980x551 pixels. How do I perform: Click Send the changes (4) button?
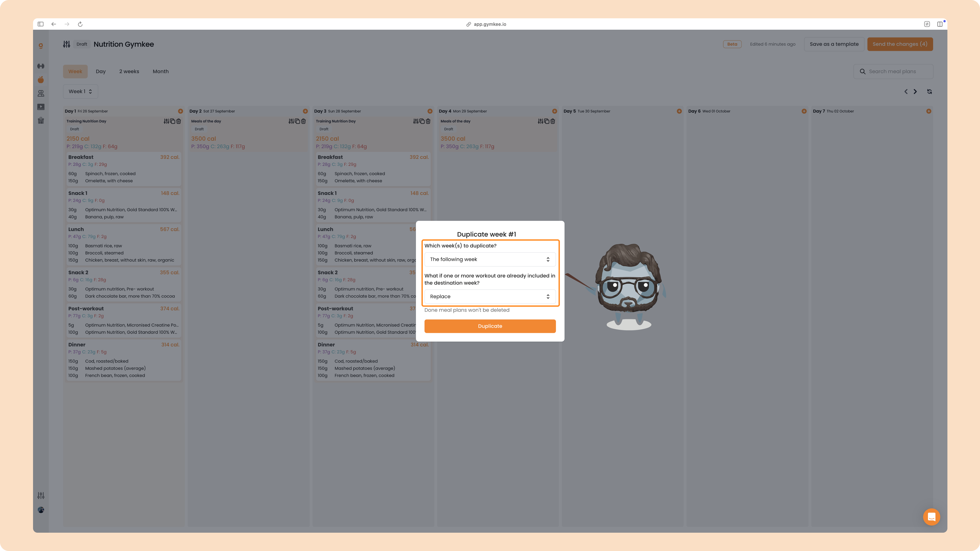pos(900,44)
